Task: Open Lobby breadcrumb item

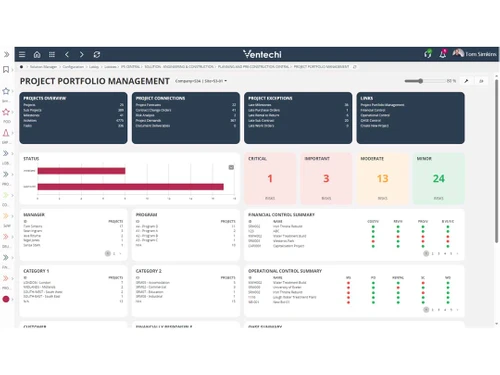Action: tap(94, 67)
